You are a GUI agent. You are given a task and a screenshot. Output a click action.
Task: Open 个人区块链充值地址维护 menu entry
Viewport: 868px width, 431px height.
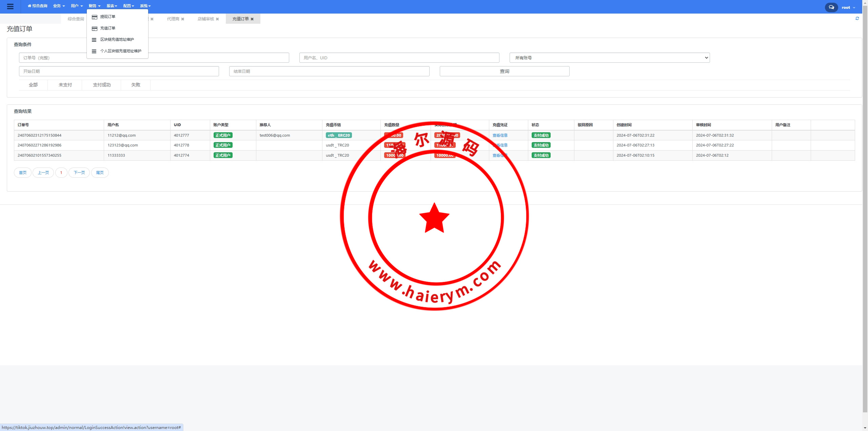120,51
